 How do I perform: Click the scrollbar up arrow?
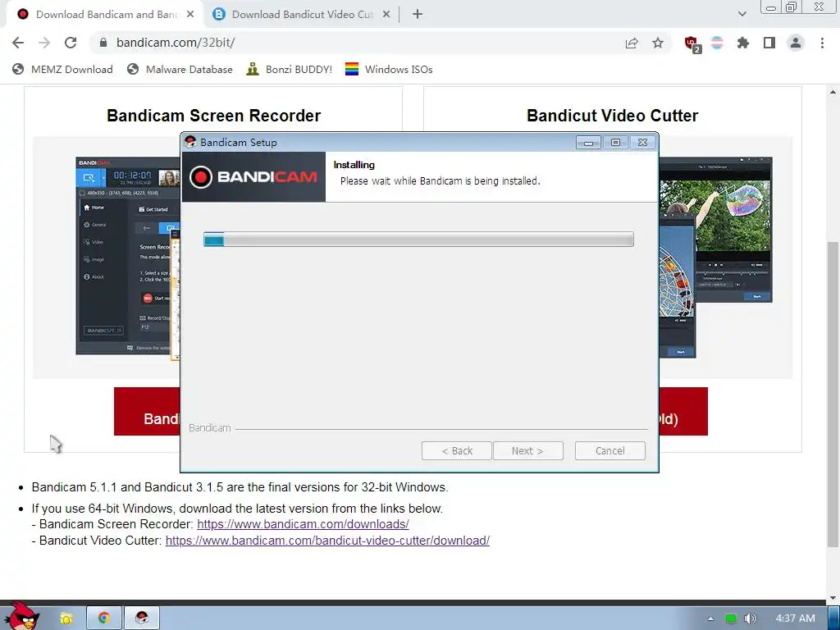[x=833, y=92]
